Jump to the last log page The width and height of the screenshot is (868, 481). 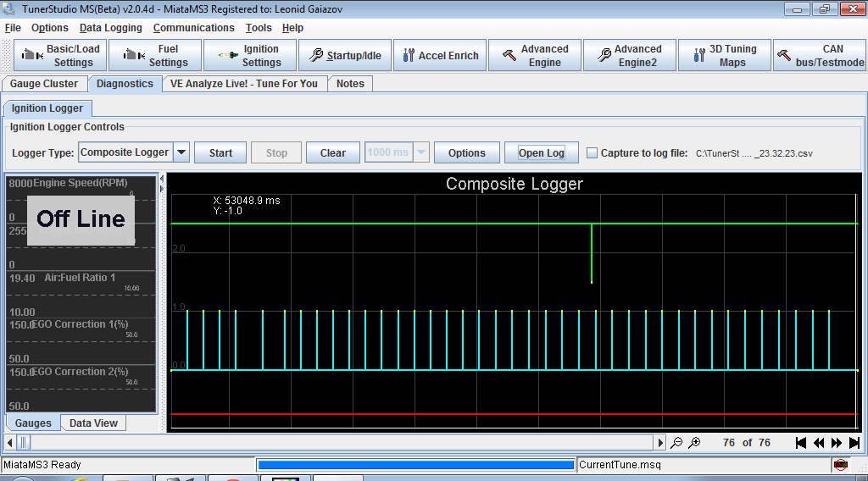tap(854, 442)
